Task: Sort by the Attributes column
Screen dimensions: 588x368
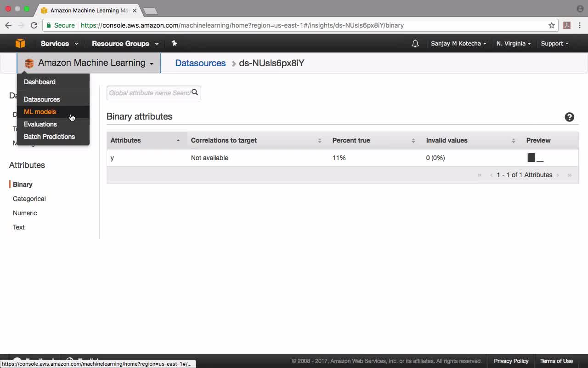Action: pos(147,140)
